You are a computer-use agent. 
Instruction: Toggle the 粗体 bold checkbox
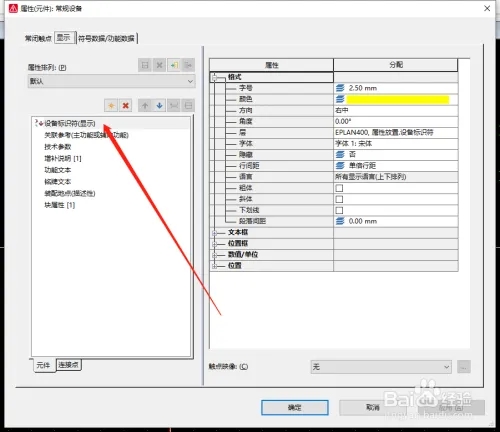(x=339, y=188)
